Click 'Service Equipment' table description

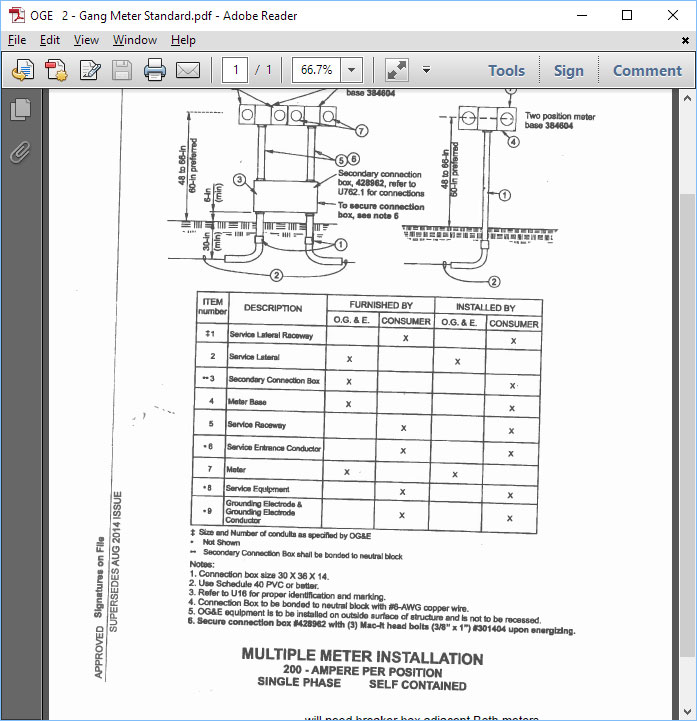[x=257, y=489]
